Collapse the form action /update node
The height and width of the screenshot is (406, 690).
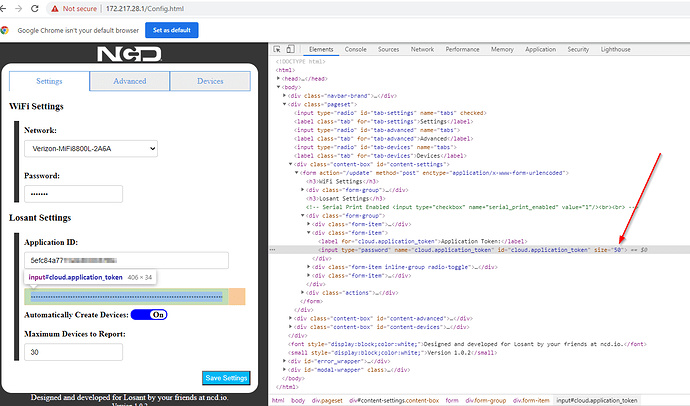point(297,173)
